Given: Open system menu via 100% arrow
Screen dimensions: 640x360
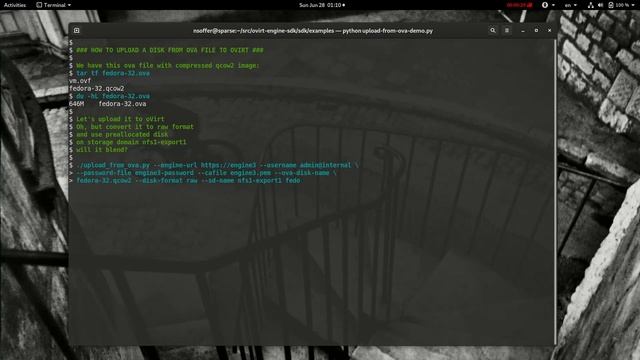Looking at the screenshot, I should pyautogui.click(x=634, y=5).
